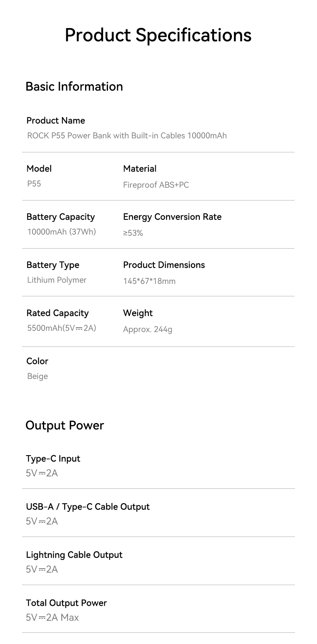Screen dimensions: 317x644
Task: Click the Fireproof ABS+PC material value
Action: click(156, 185)
